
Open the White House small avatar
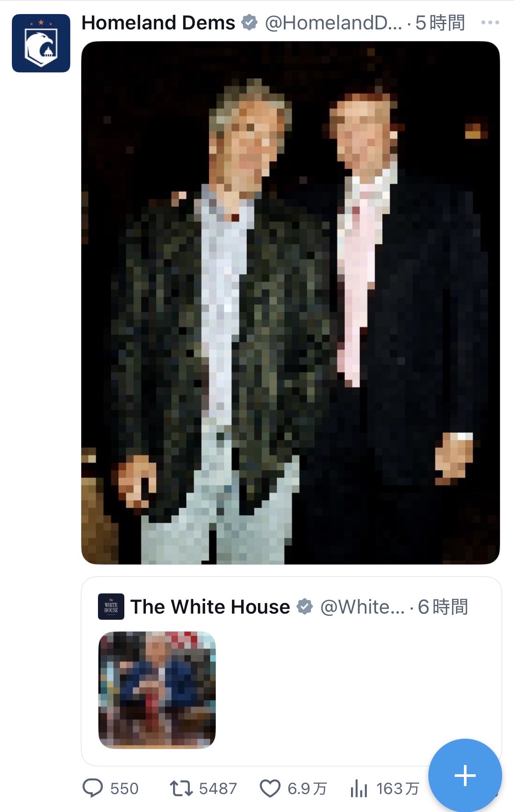pyautogui.click(x=111, y=607)
